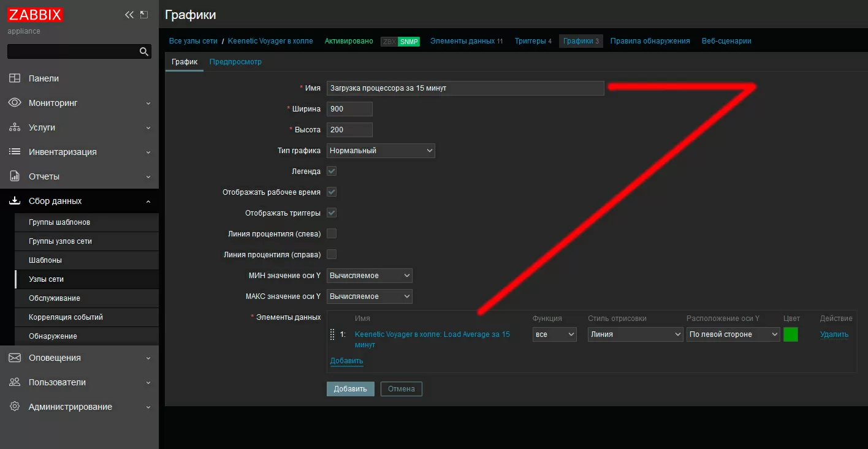Open the green color swatch picker
Screen dimensions: 868x449
[x=791, y=334]
